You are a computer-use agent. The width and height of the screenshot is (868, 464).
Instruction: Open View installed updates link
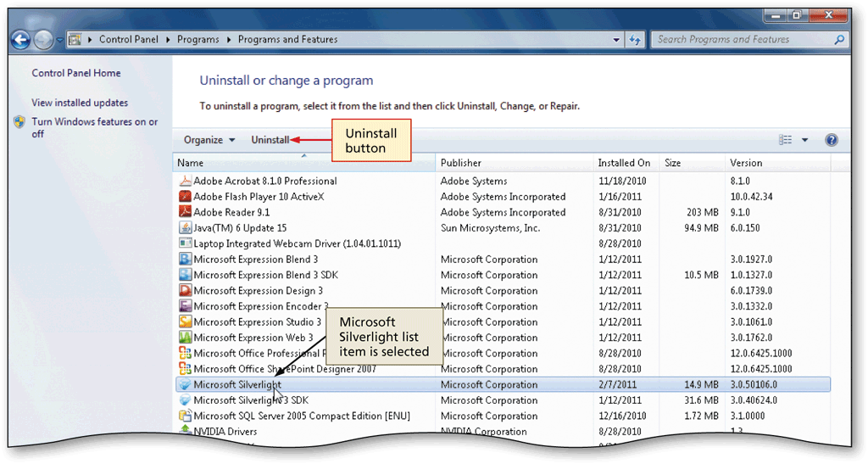(80, 103)
